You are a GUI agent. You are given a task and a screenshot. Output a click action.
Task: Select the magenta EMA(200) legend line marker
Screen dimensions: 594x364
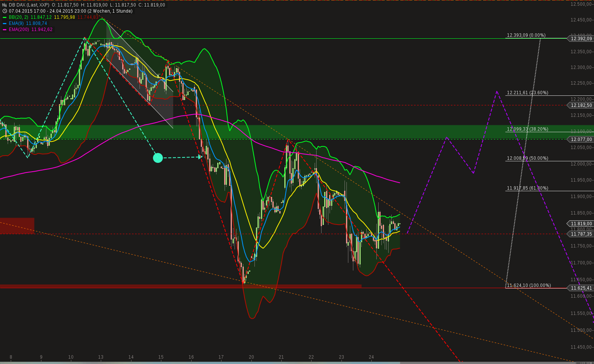(4, 30)
